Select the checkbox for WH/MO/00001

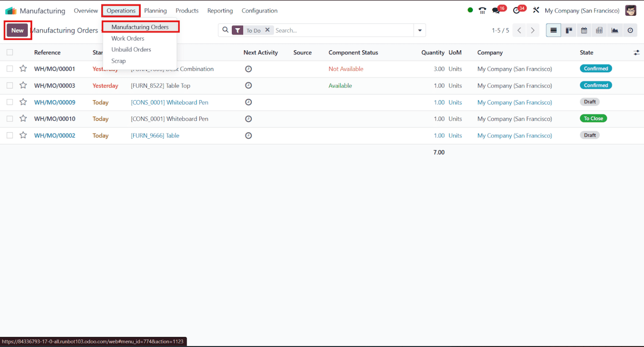[x=10, y=69]
